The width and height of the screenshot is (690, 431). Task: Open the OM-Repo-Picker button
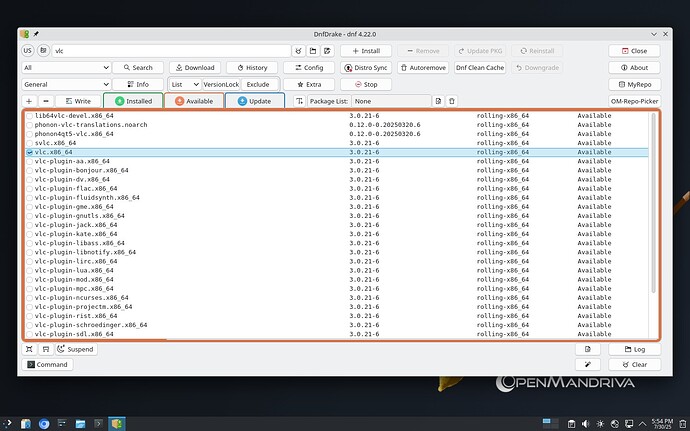[635, 101]
